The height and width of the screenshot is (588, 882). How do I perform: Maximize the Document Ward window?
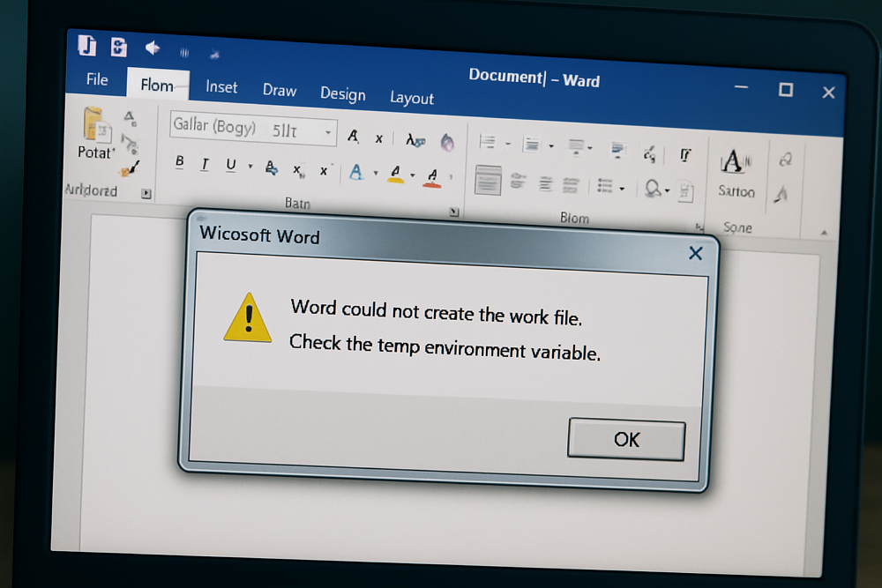786,89
